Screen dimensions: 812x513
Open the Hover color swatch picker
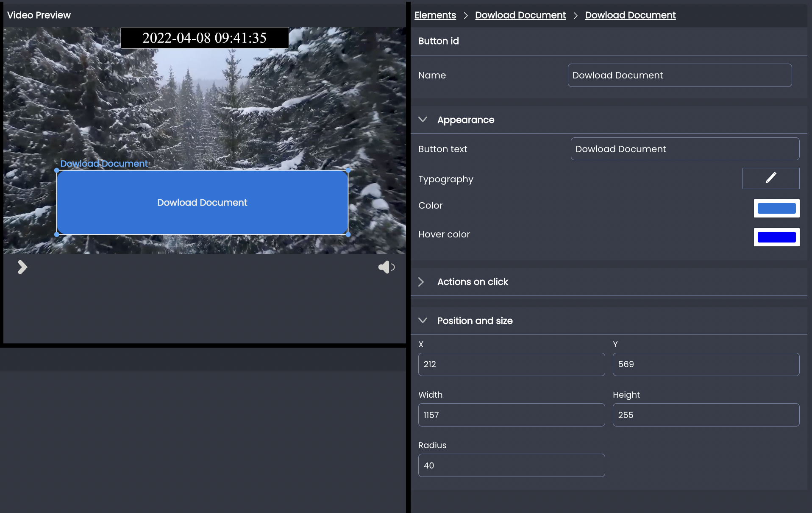776,237
